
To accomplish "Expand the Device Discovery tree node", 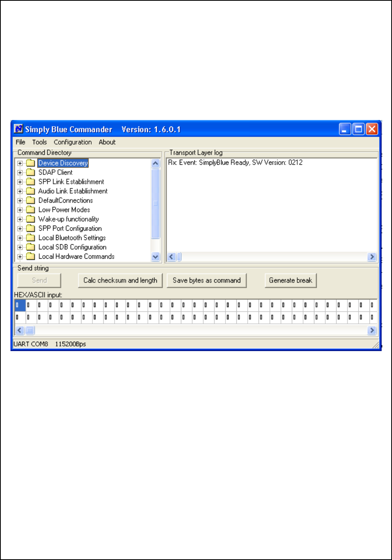I will coord(20,163).
